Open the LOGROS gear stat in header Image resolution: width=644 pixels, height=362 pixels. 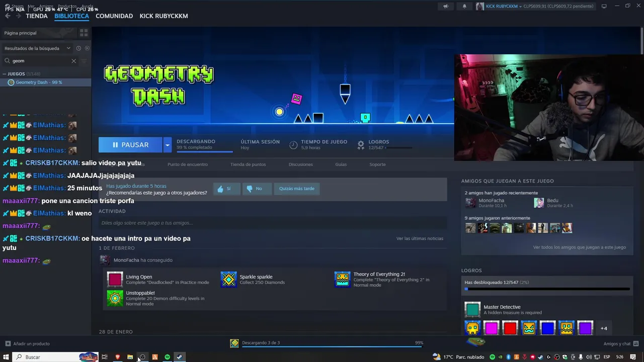tap(361, 145)
